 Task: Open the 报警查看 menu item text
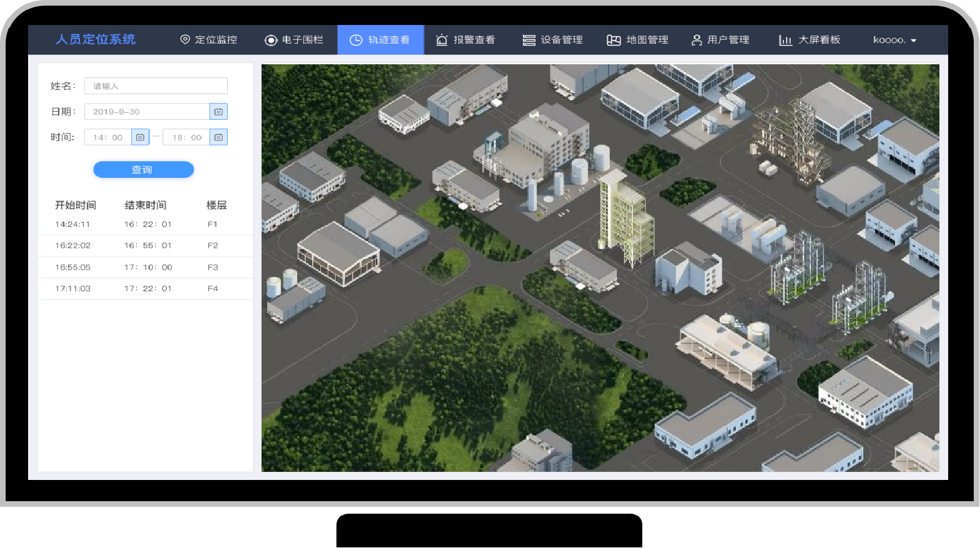[474, 40]
